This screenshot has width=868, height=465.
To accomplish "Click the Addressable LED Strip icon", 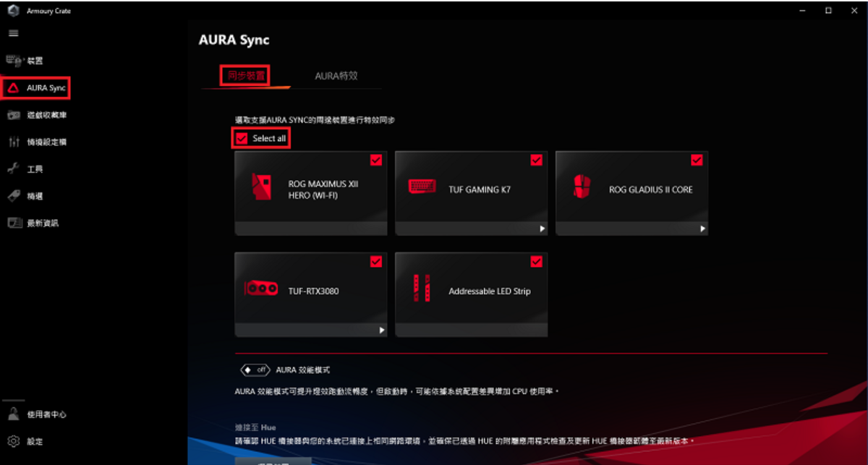I will click(x=422, y=289).
